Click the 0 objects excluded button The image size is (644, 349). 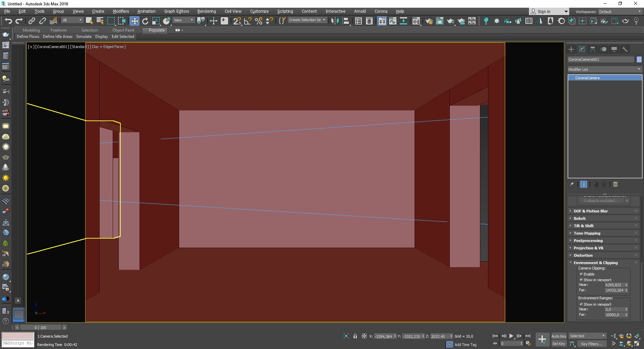pyautogui.click(x=601, y=201)
